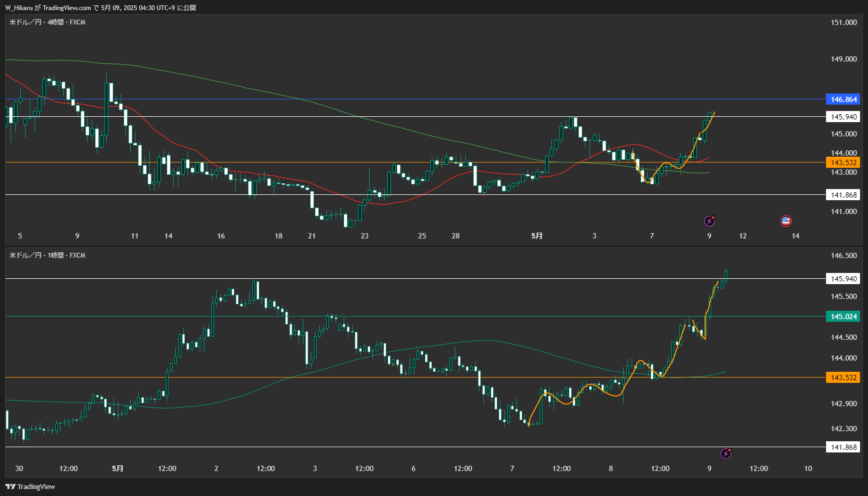The width and height of the screenshot is (868, 496).
Task: Click date label 28 on the 4-hour time axis
Action: click(455, 236)
